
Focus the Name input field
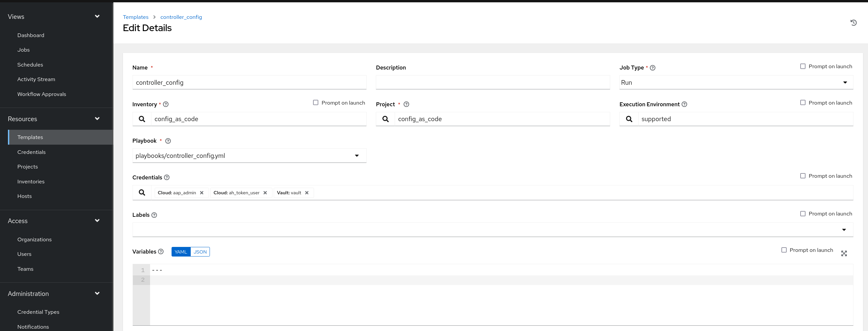(x=249, y=83)
